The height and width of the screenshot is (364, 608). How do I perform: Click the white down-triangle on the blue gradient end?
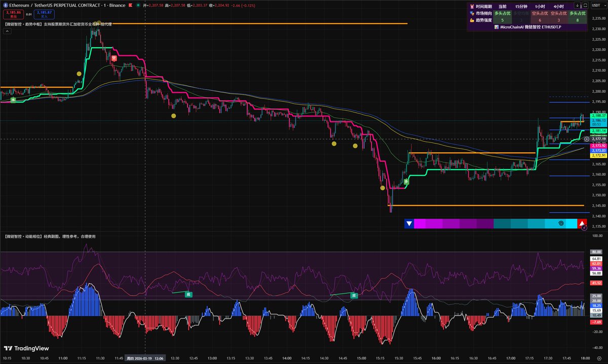pyautogui.click(x=409, y=223)
